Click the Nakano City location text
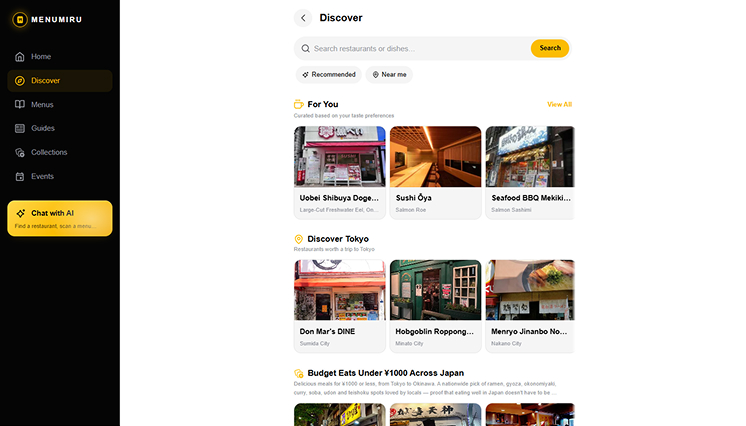The height and width of the screenshot is (426, 746). pos(506,344)
